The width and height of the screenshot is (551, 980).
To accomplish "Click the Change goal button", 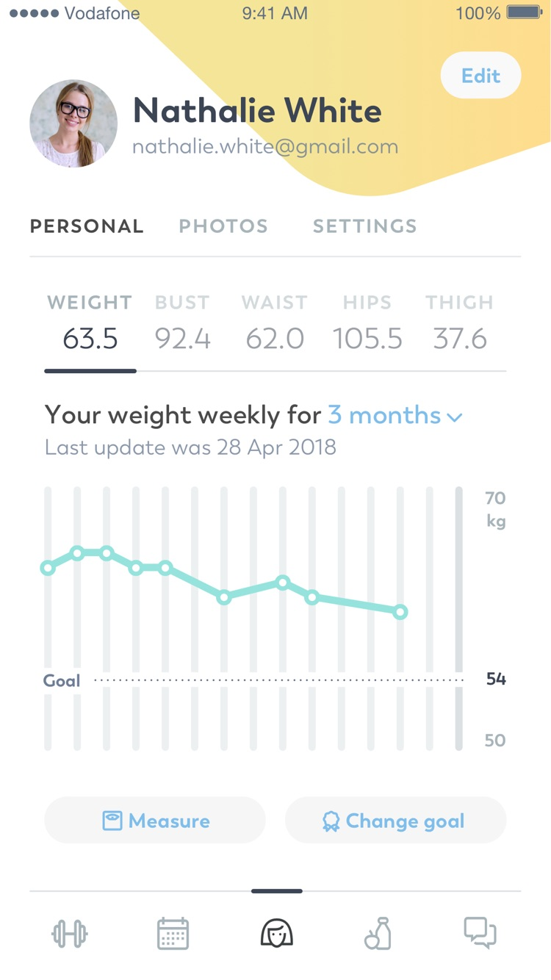I will 395,821.
